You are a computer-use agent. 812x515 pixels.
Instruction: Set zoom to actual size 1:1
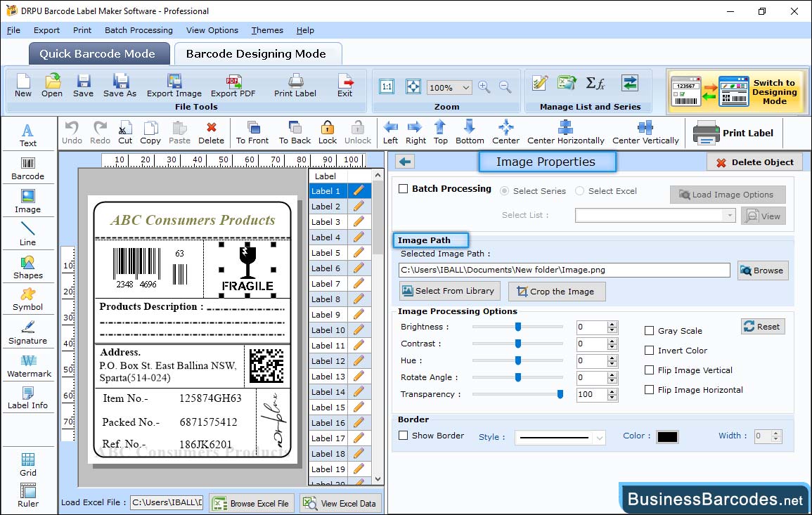click(387, 86)
